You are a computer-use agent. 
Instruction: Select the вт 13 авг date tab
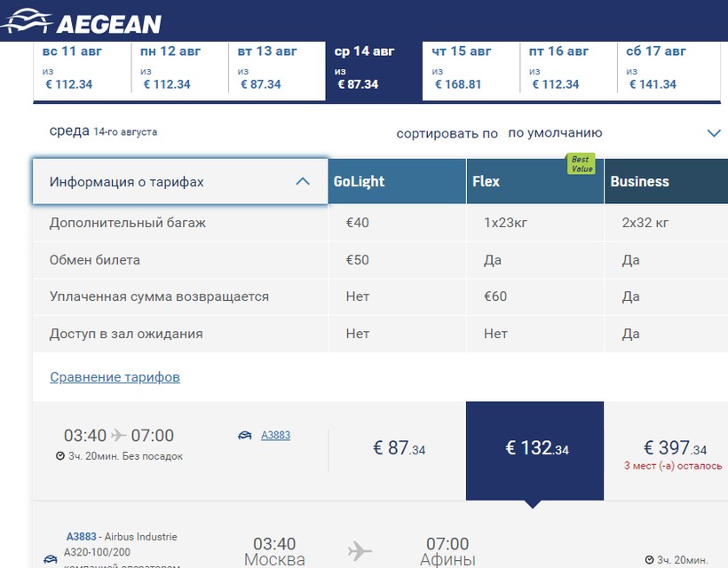(x=276, y=67)
